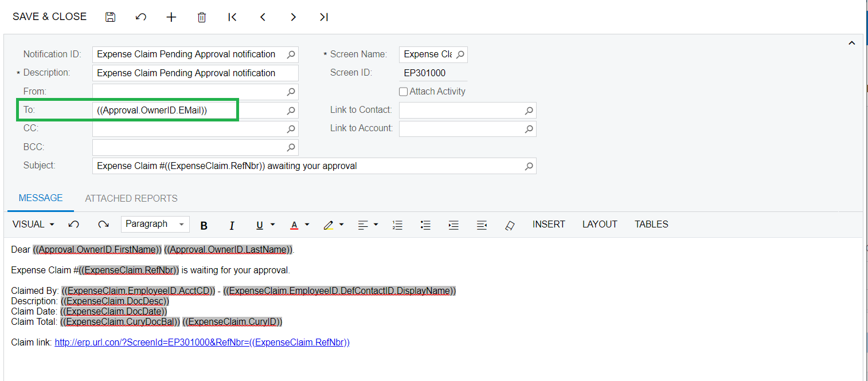Decrease paragraph indent
This screenshot has width=868, height=381.
(482, 225)
